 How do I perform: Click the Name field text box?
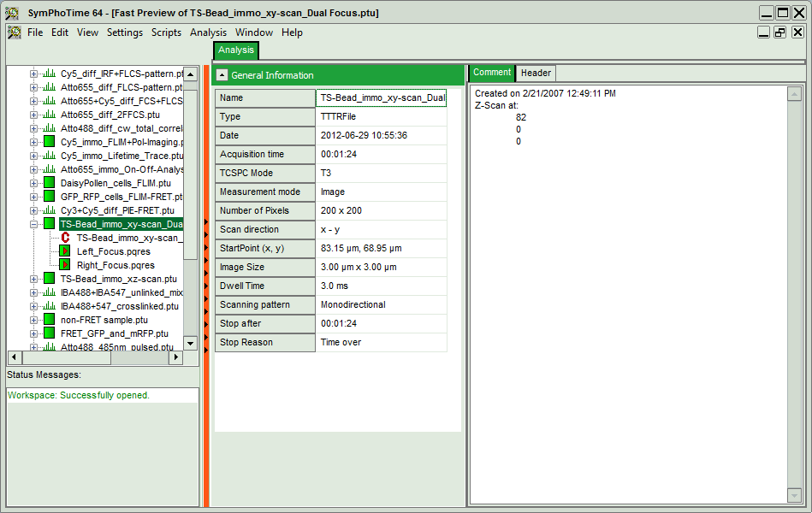[x=382, y=98]
